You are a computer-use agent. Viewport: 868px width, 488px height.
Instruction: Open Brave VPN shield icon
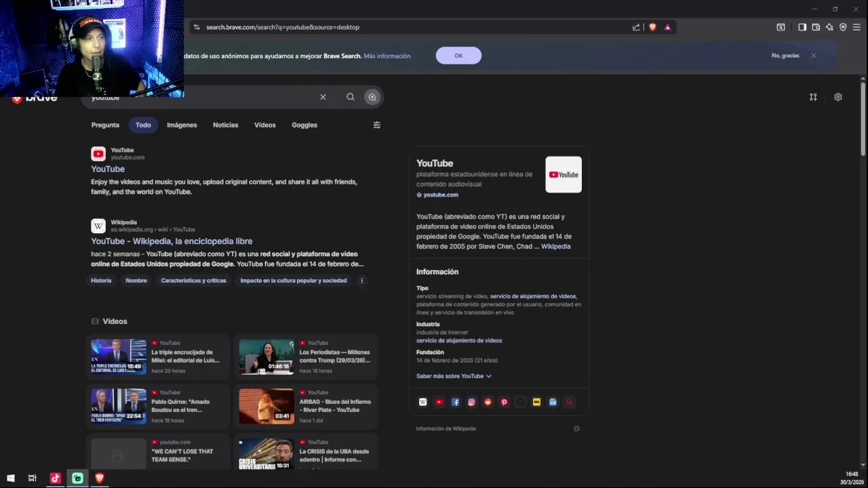843,27
